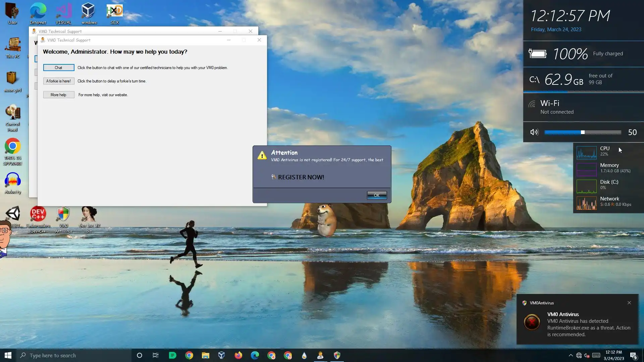Click the More help button
644x362 pixels.
58,95
